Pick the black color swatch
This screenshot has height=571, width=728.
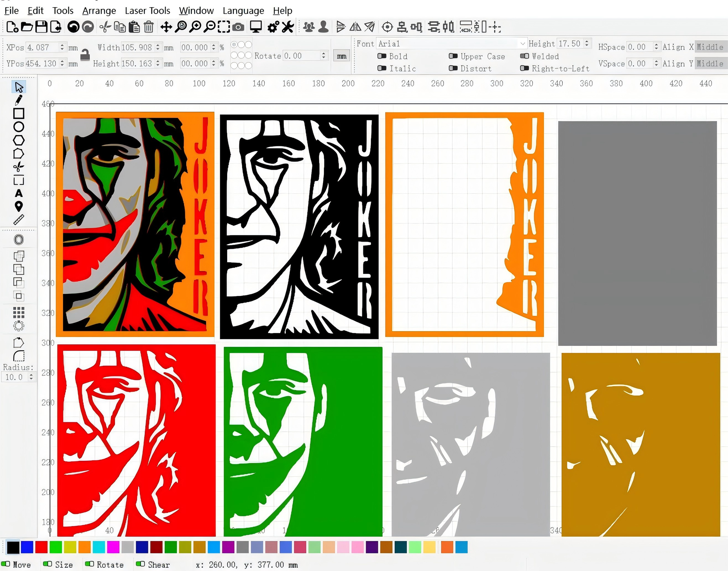[13, 547]
